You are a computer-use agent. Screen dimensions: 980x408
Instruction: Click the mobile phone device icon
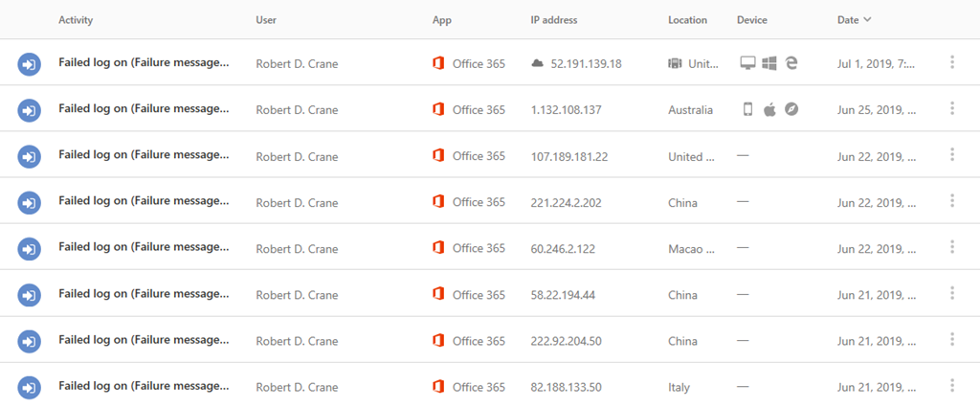(x=747, y=109)
